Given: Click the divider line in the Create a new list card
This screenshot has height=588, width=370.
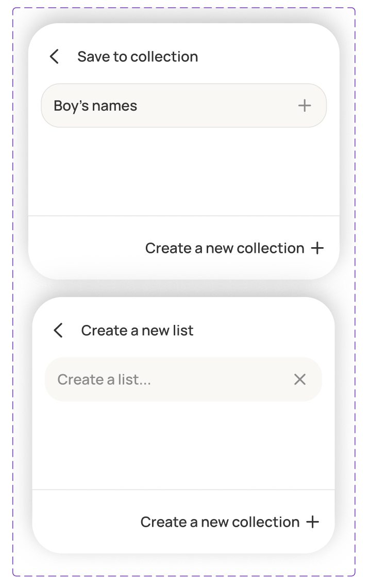Looking at the screenshot, I should pos(183,489).
